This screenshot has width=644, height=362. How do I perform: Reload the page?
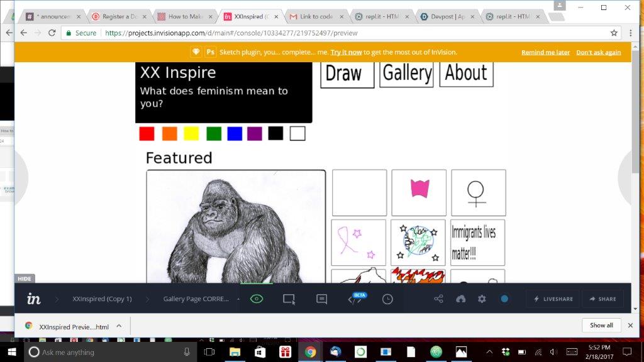(x=52, y=33)
